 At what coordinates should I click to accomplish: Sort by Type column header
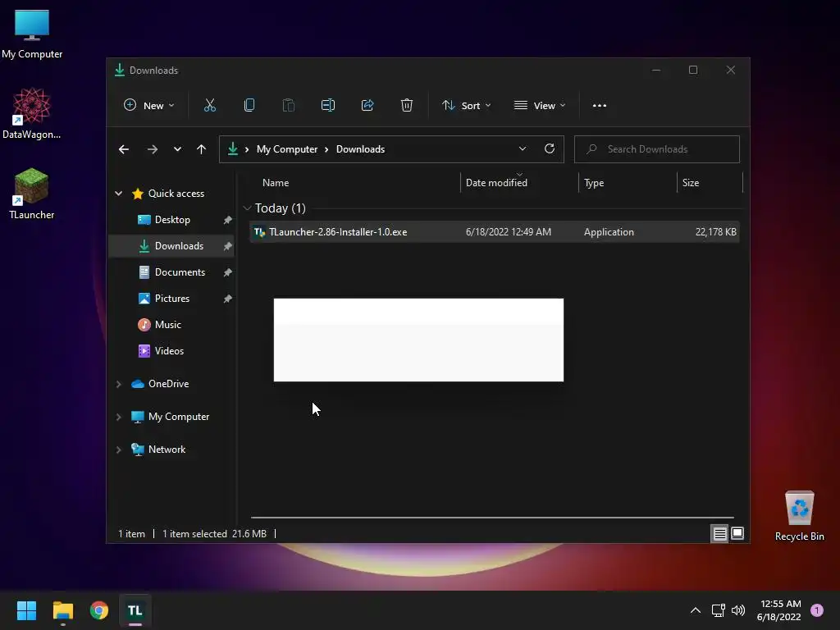628,183
